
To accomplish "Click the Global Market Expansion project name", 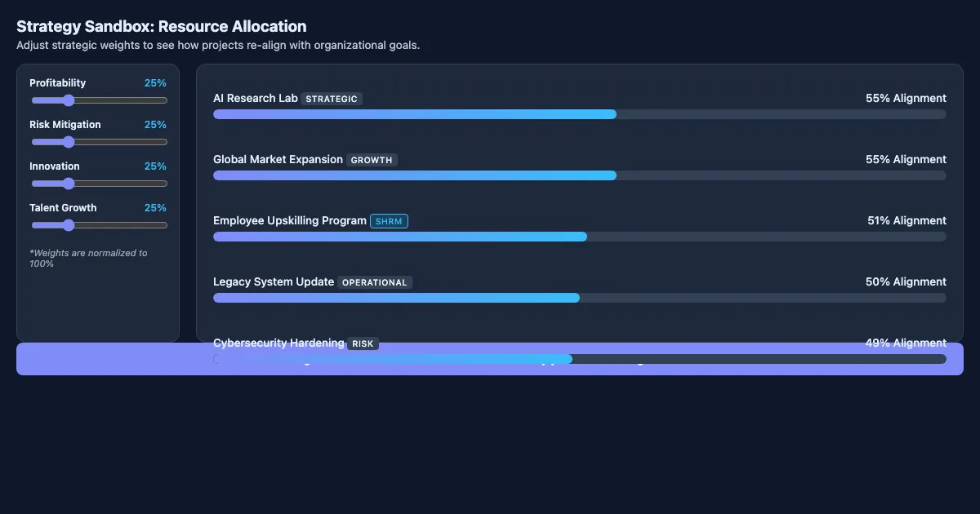I will [278, 159].
